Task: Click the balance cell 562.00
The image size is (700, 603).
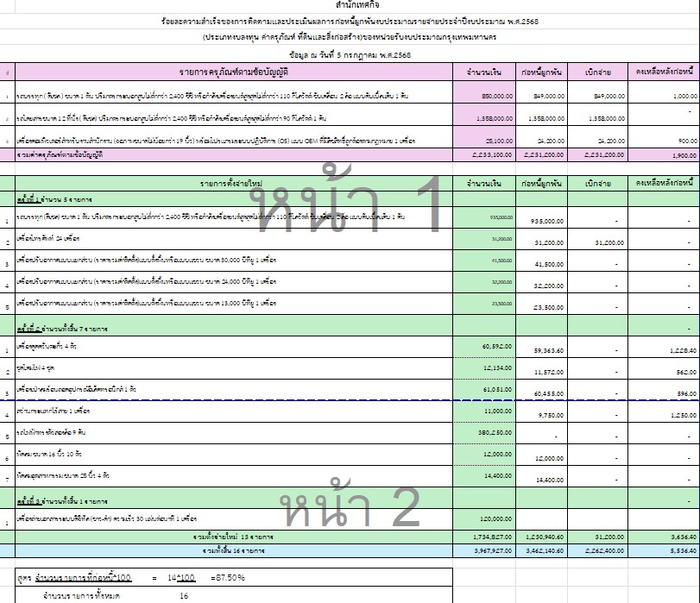Action: click(x=664, y=368)
